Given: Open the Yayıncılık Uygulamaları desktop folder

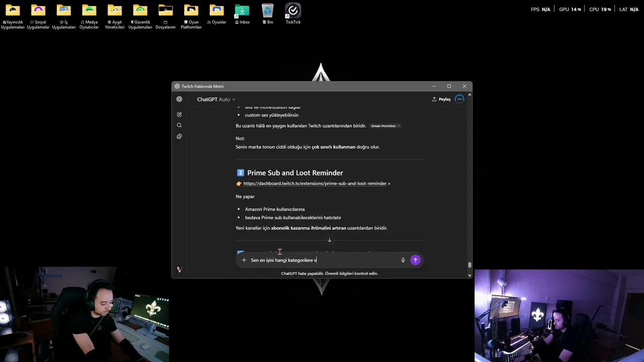Looking at the screenshot, I should click(13, 16).
